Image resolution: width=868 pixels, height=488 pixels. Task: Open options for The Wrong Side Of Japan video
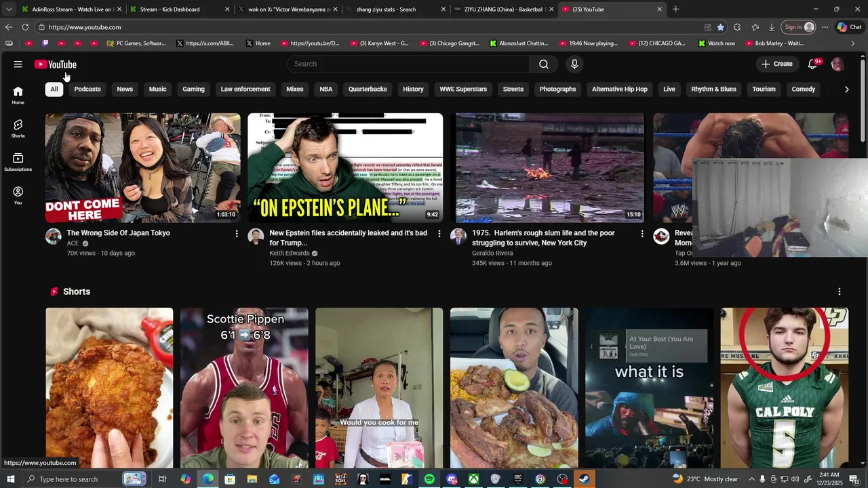237,233
